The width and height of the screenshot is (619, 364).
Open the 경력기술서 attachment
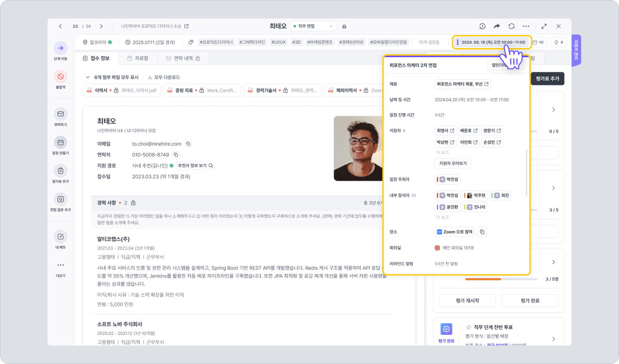pos(283,90)
